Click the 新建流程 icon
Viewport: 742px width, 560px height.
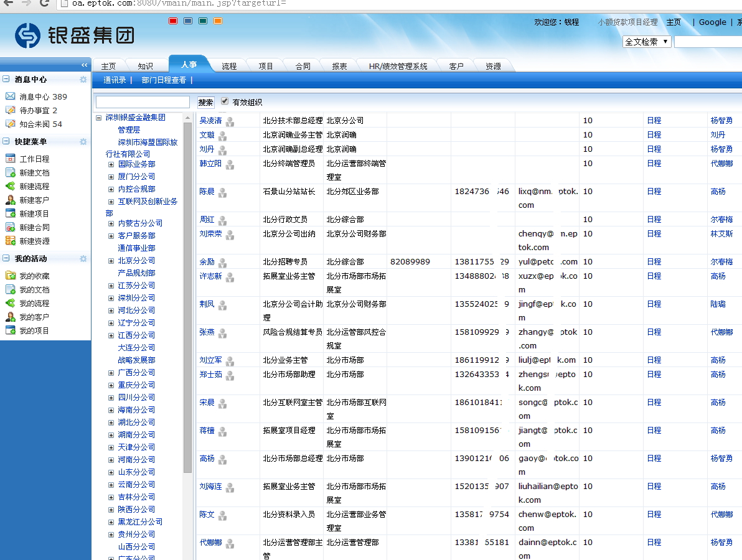point(11,186)
